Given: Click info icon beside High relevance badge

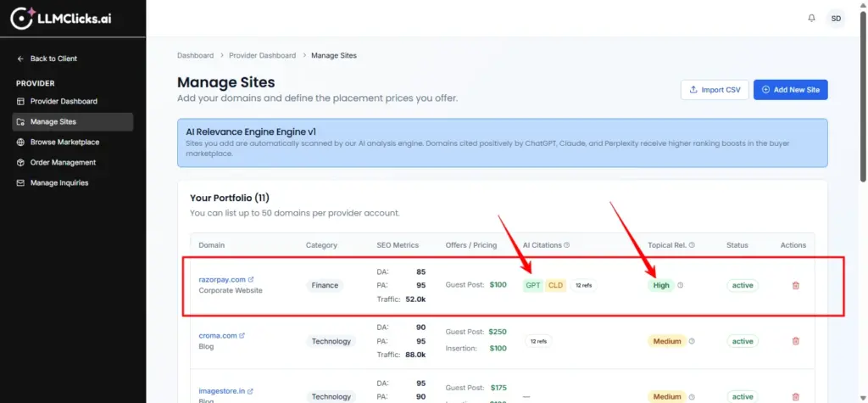Looking at the screenshot, I should (x=681, y=285).
